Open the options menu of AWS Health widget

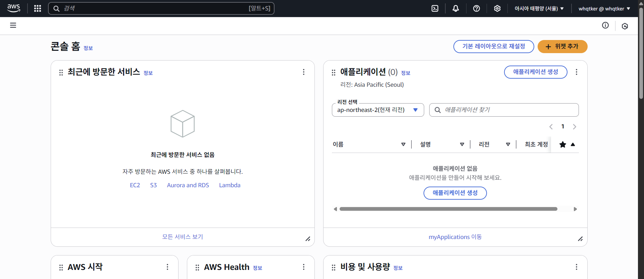(304, 267)
